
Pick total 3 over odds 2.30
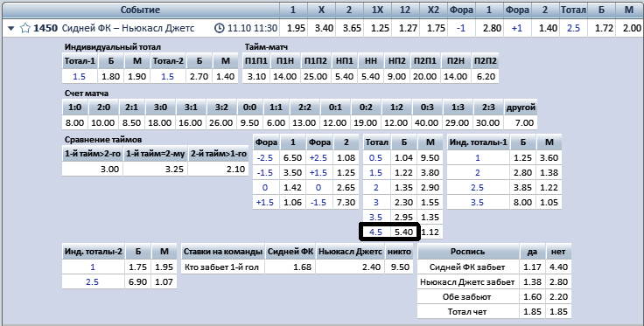[403, 202]
